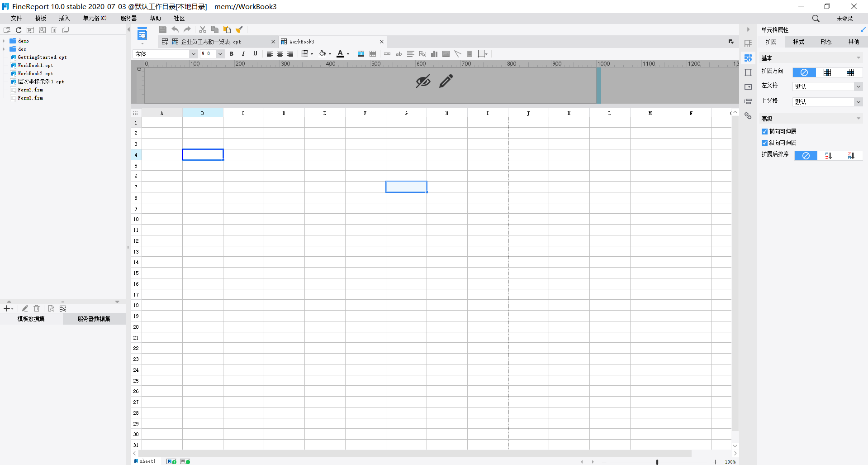The image size is (868, 465).
Task: Click the Redo arrow icon
Action: [187, 29]
